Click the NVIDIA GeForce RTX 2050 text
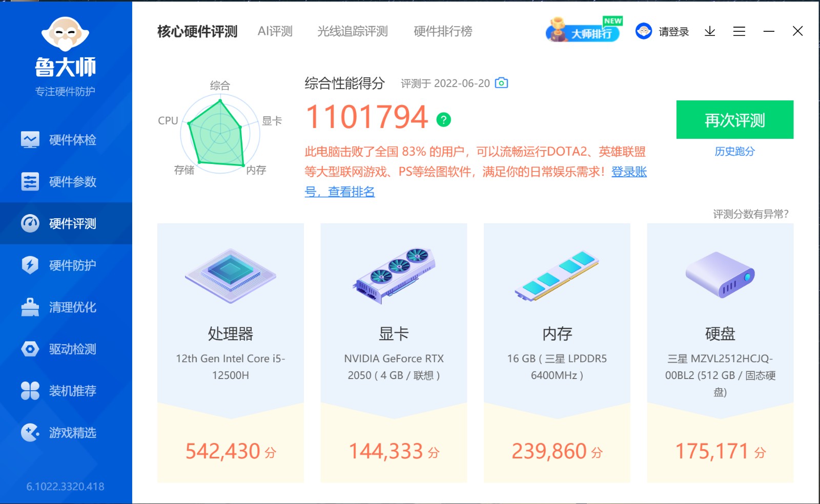This screenshot has height=504, width=820. click(x=394, y=367)
